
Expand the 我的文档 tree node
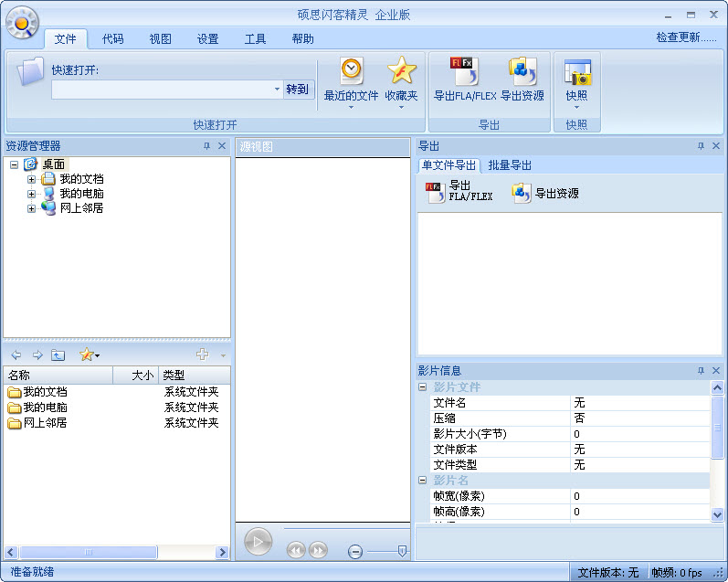31,179
